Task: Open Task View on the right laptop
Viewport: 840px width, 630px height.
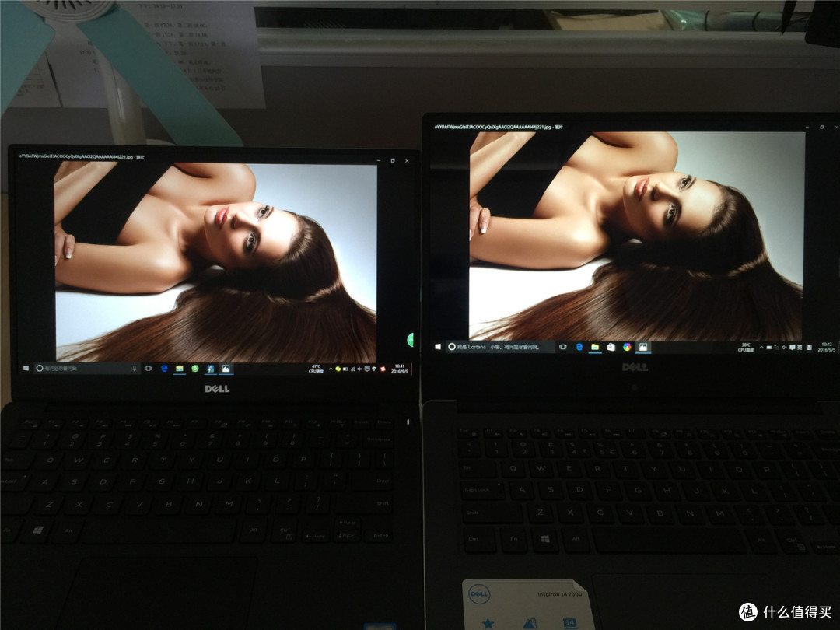Action: [x=562, y=347]
